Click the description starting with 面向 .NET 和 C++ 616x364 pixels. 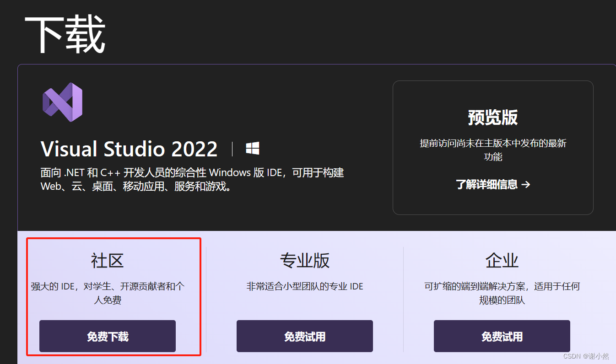[192, 180]
